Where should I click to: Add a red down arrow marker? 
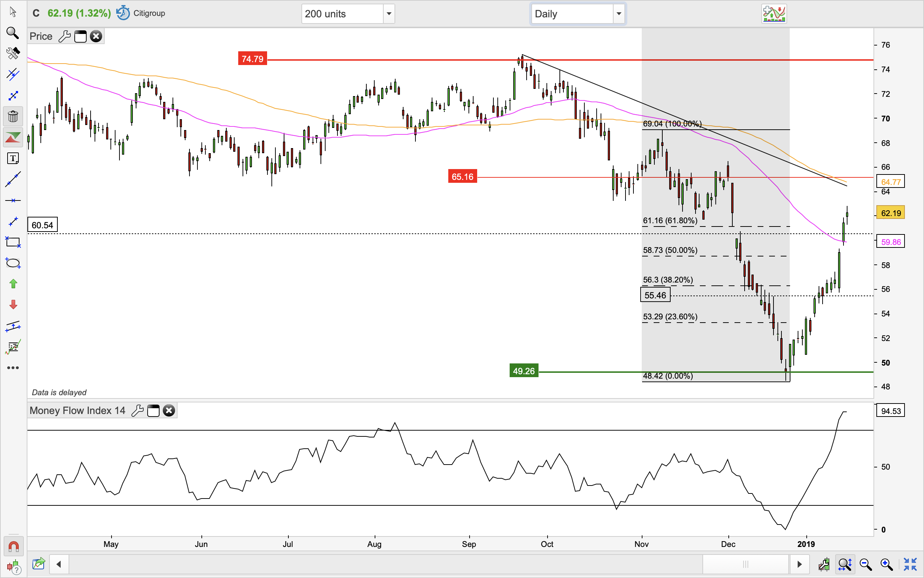click(x=13, y=305)
